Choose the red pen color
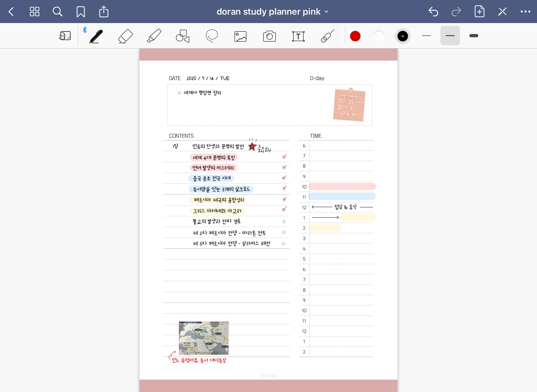This screenshot has height=392, width=537. pos(355,36)
